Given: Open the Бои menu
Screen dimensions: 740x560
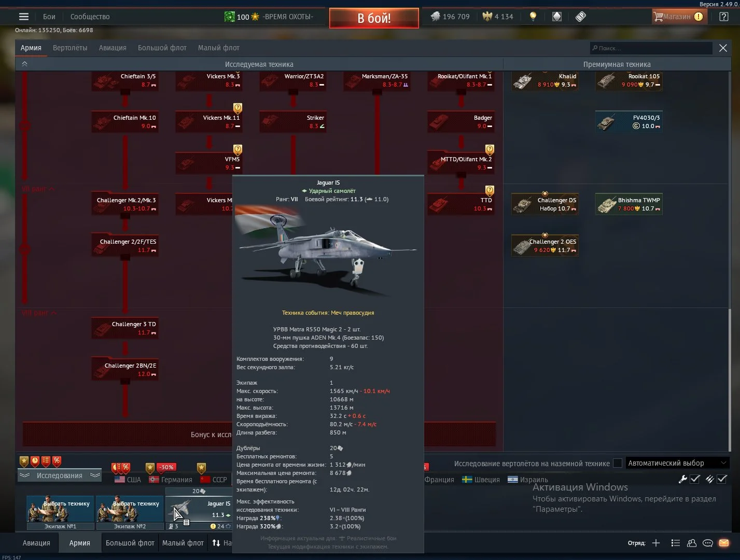Looking at the screenshot, I should tap(49, 17).
